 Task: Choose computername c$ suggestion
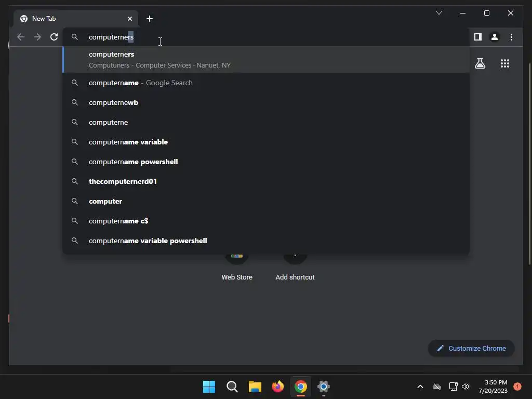267,220
